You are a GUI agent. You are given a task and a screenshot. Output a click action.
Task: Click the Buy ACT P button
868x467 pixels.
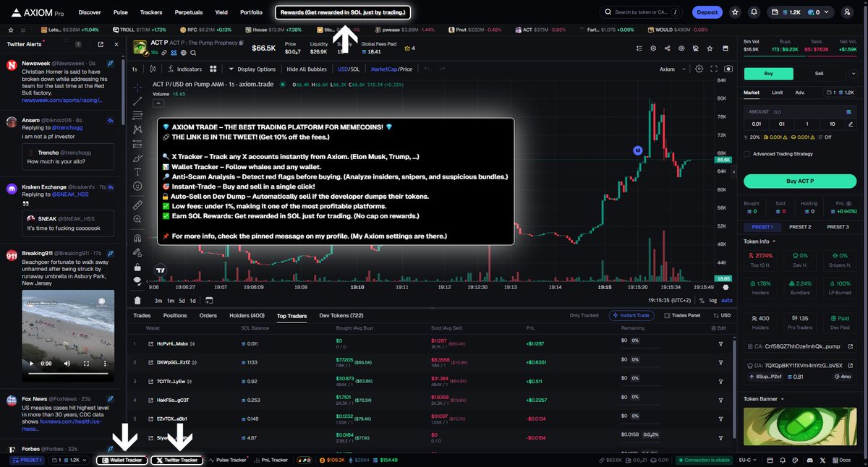[x=799, y=181]
